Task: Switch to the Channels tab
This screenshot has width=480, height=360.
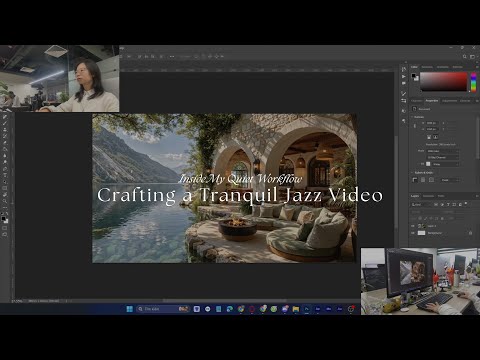Action: pos(428,196)
